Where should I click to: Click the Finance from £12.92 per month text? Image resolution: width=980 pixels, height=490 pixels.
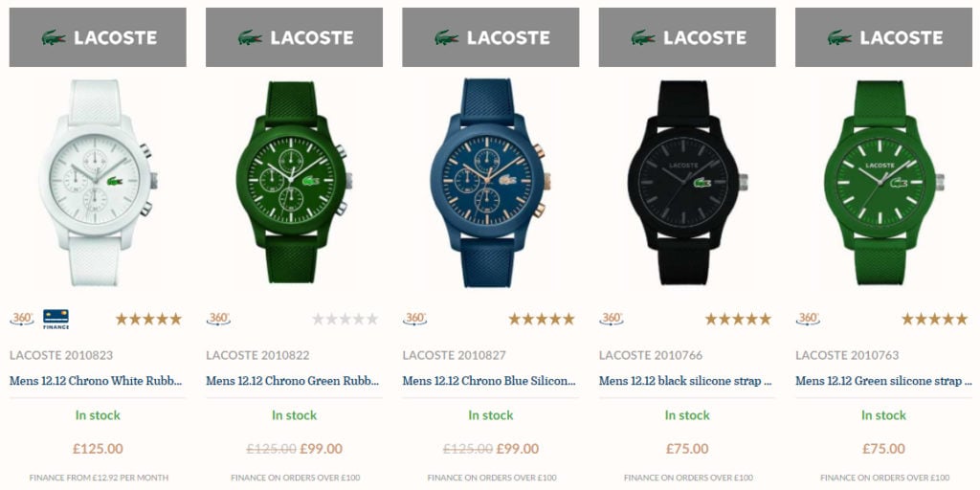[99, 478]
